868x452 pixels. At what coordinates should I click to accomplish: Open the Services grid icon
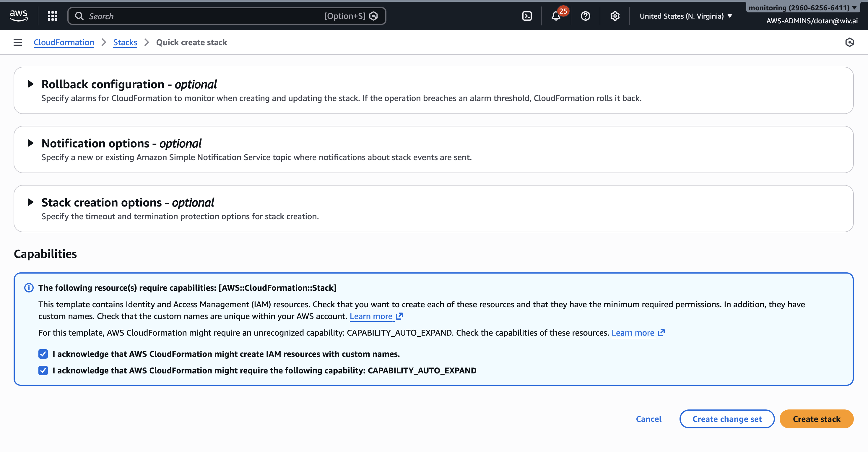click(x=52, y=15)
